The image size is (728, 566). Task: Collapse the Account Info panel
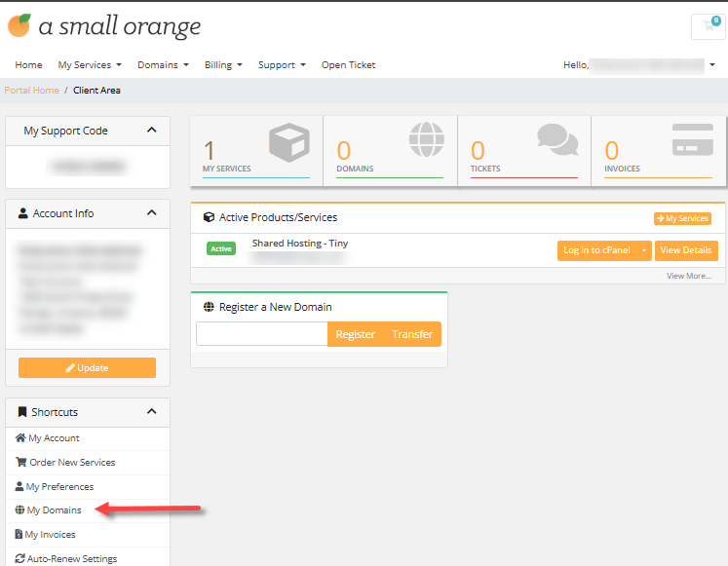pyautogui.click(x=151, y=212)
